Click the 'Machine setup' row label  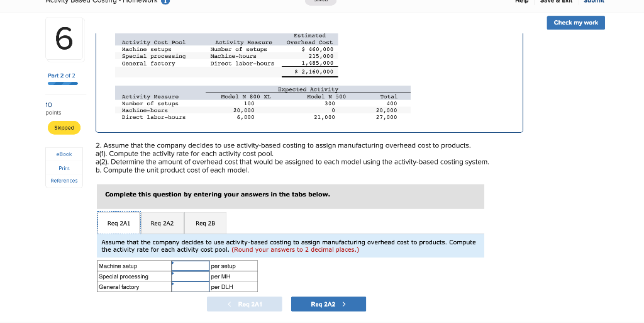pyautogui.click(x=118, y=266)
